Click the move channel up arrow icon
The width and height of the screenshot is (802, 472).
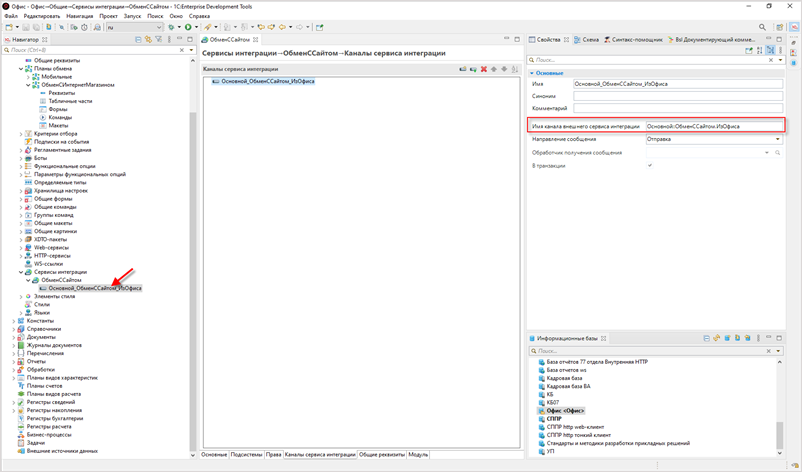click(495, 69)
